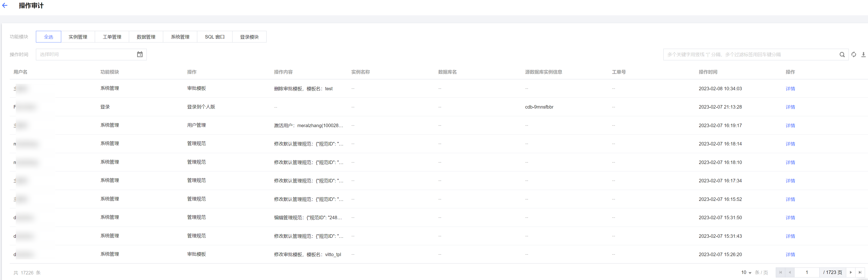Image resolution: width=868 pixels, height=280 pixels.
Task: Filter by 实例管理 module
Action: point(78,37)
